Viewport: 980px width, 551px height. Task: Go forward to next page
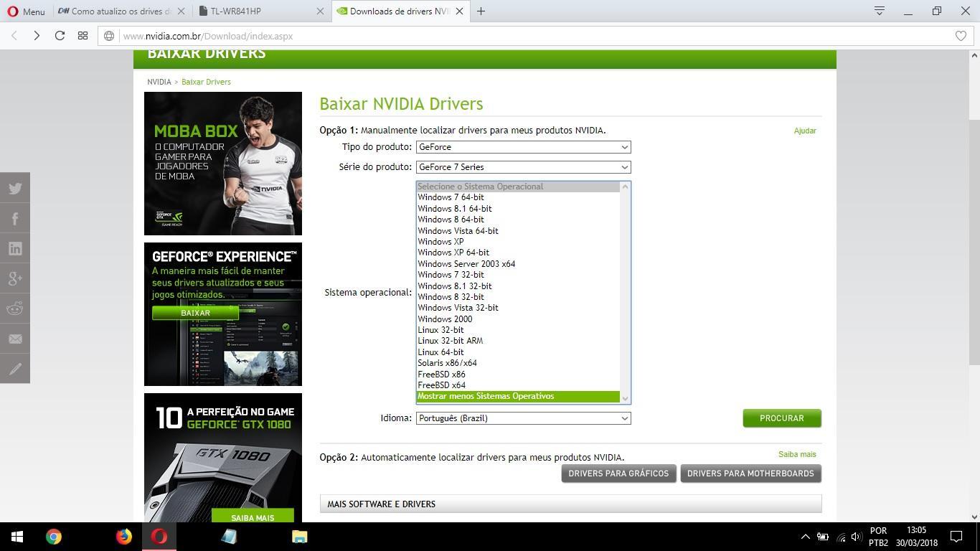click(37, 36)
